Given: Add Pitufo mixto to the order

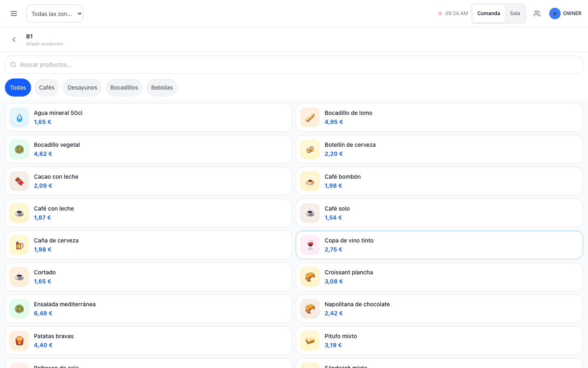Looking at the screenshot, I should point(439,341).
